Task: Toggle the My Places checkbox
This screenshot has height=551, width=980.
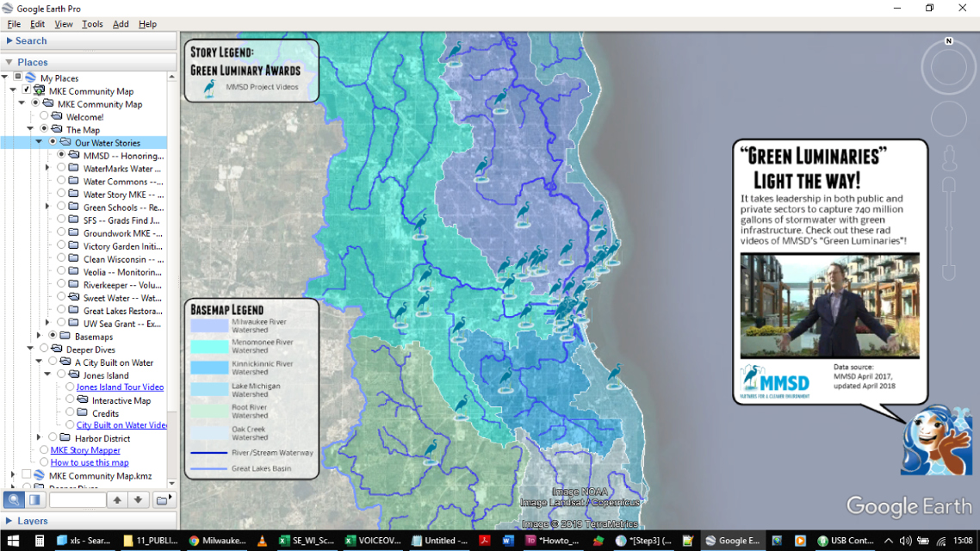Action: [17, 77]
